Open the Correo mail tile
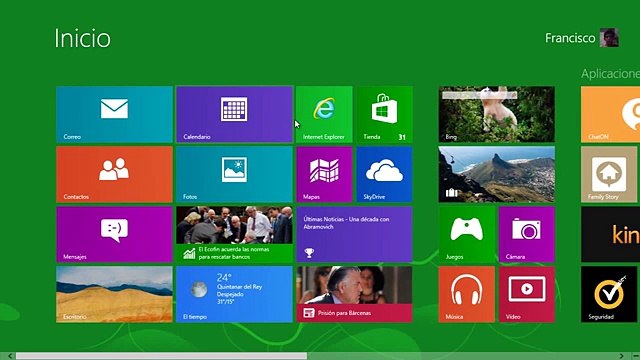640x360 pixels. pos(114,114)
